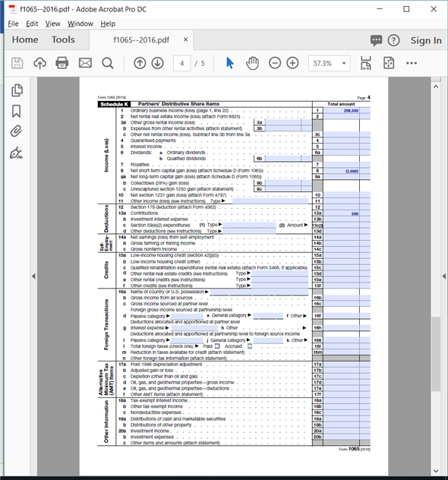The width and height of the screenshot is (448, 480).
Task: Click the Fit width scrolling icon
Action: pos(366,63)
